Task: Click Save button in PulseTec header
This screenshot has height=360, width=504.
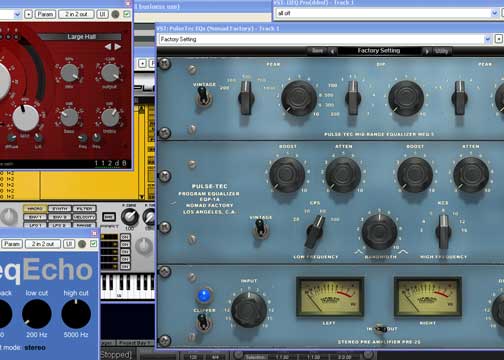Action: click(x=317, y=51)
